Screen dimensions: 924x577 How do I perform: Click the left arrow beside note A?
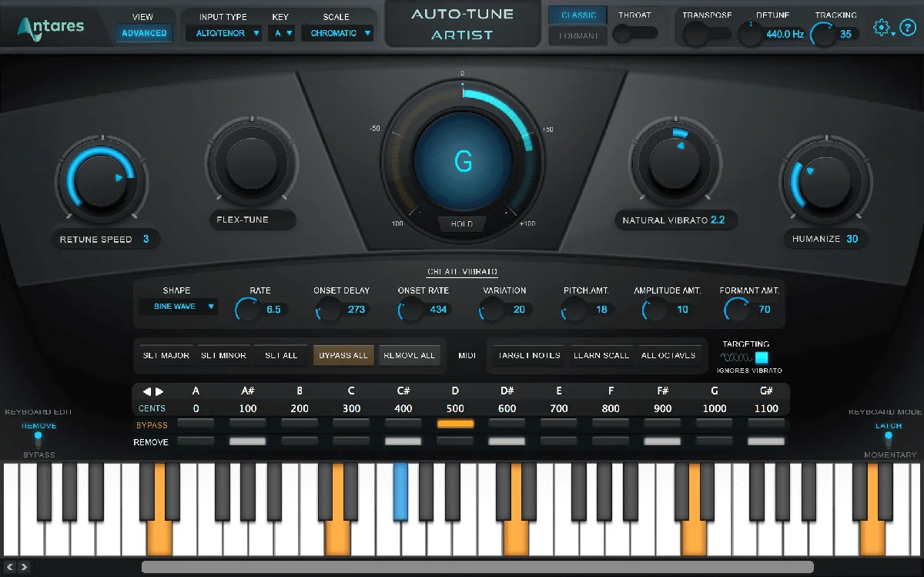point(147,391)
